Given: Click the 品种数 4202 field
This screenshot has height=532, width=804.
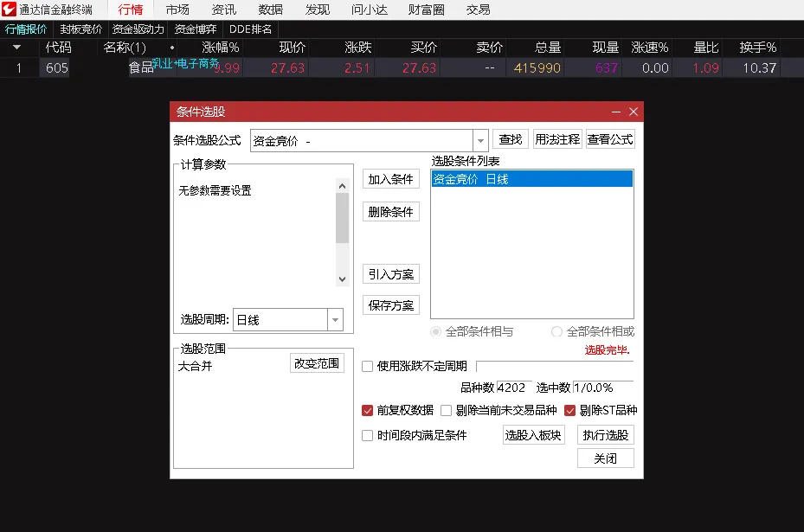Looking at the screenshot, I should coord(514,388).
